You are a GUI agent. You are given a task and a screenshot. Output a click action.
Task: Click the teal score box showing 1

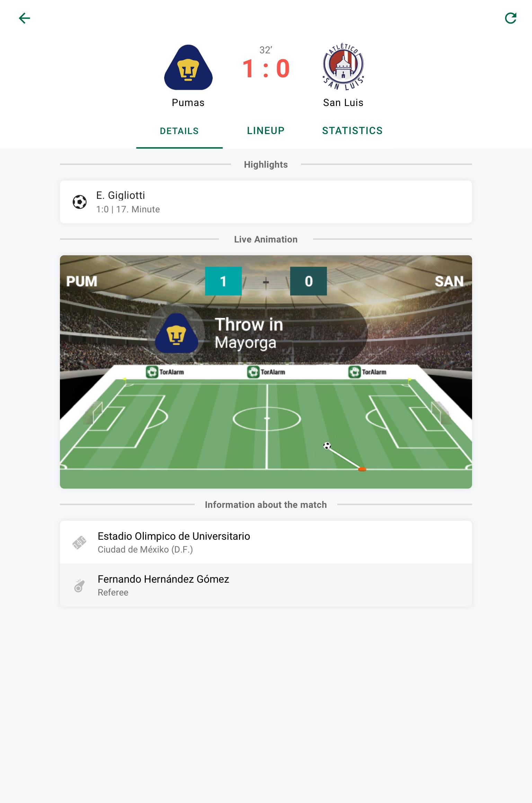point(223,281)
